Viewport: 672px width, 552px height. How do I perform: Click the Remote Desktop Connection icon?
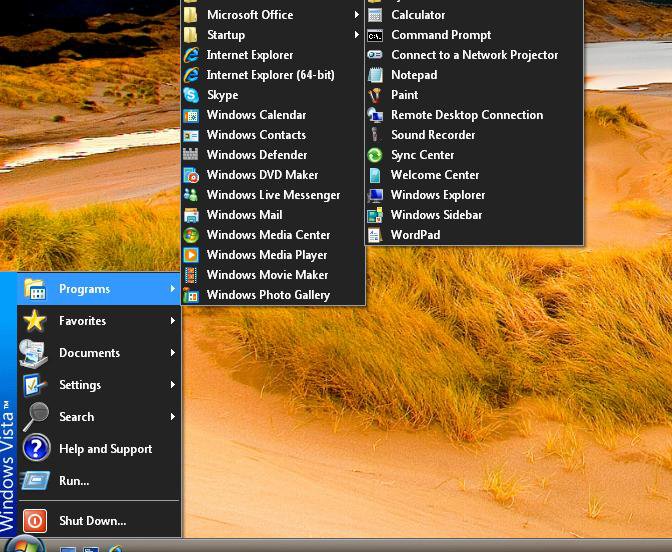point(375,115)
